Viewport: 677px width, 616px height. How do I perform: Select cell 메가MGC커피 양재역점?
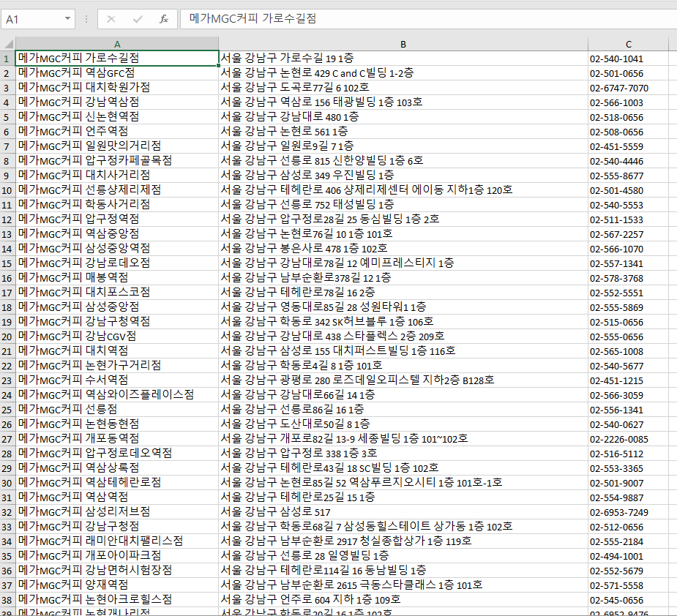point(117,585)
